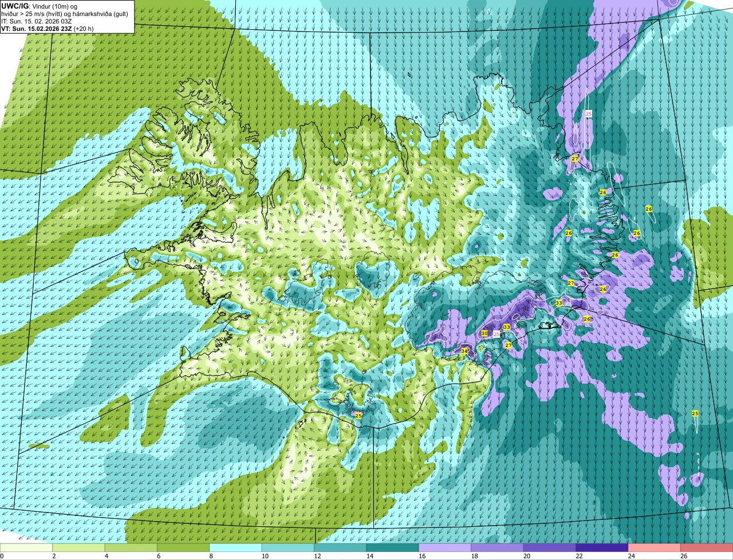
Task: Click the 4–6 m/s green legend swatch
Action: pyautogui.click(x=131, y=547)
